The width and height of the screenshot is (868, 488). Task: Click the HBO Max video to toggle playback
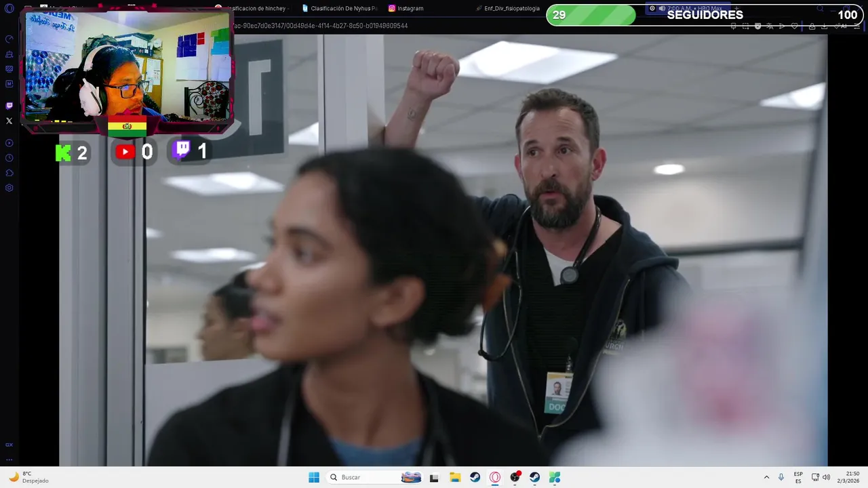443,251
